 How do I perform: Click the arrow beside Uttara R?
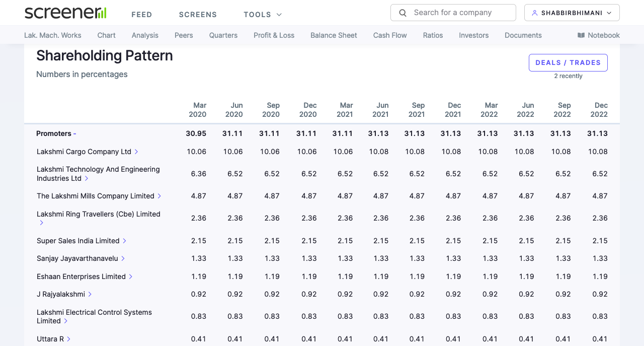(x=69, y=339)
